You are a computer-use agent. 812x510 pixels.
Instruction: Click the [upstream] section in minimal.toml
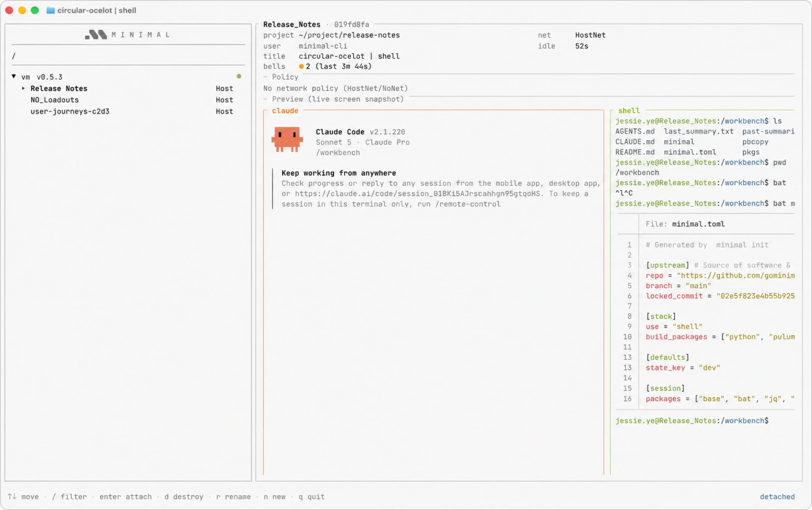click(667, 265)
